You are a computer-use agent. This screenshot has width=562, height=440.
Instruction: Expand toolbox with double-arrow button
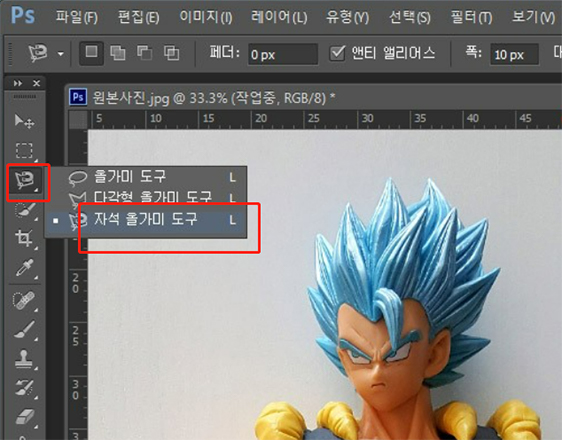(x=18, y=83)
